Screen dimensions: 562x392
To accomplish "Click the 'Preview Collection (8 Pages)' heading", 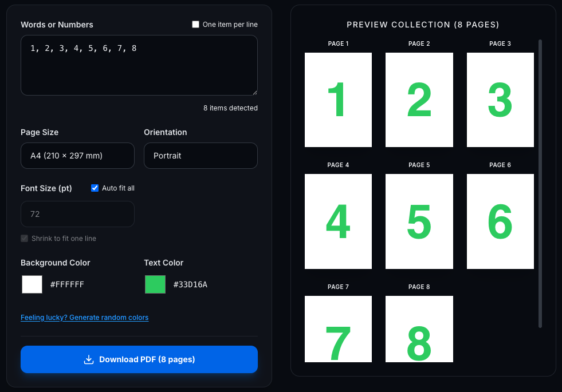I will click(423, 25).
